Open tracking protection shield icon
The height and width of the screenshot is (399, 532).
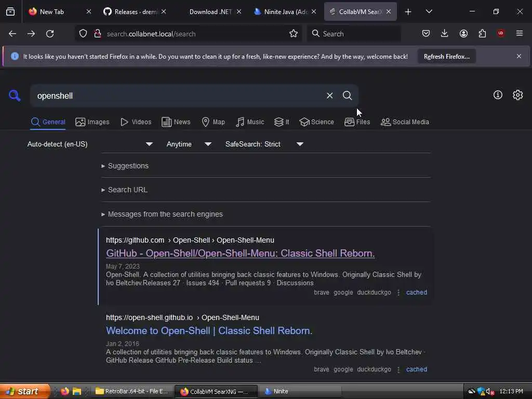coord(83,34)
